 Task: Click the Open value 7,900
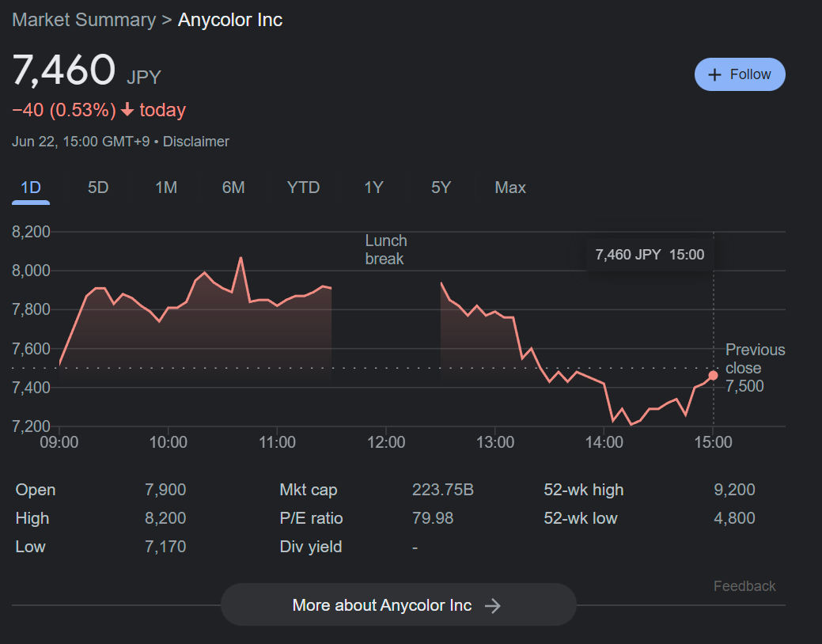coord(165,490)
